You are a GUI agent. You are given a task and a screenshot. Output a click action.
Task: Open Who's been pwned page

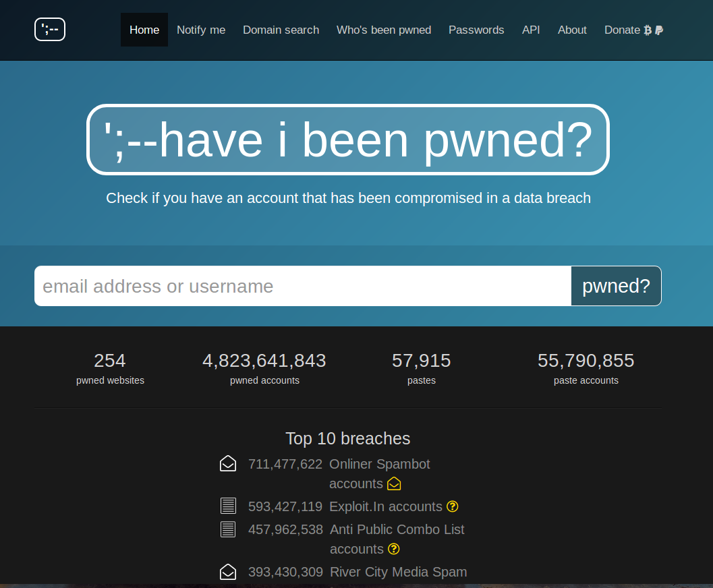pos(384,30)
